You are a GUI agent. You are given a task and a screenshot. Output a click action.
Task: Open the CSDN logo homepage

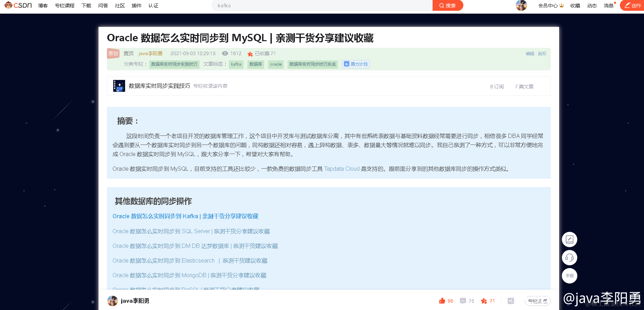point(18,5)
